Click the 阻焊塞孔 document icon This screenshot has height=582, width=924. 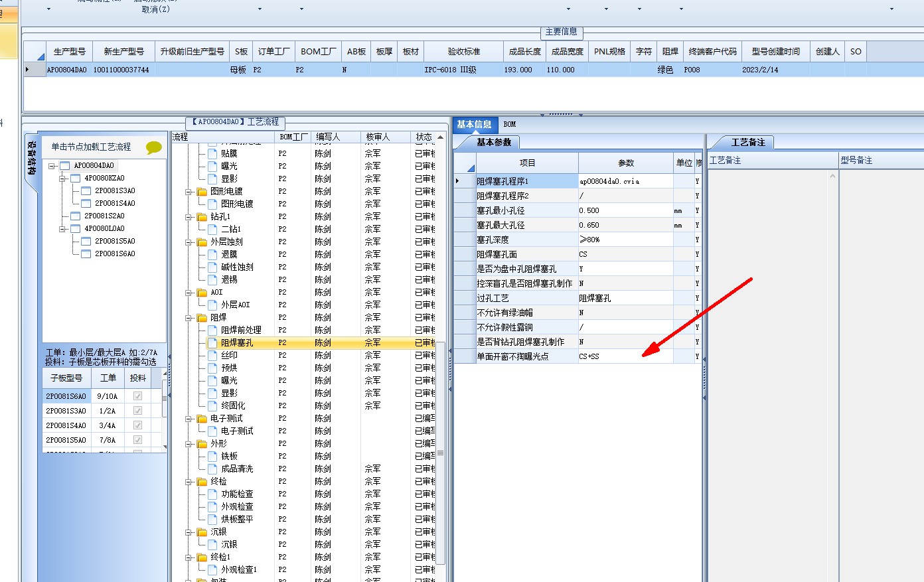(x=212, y=342)
